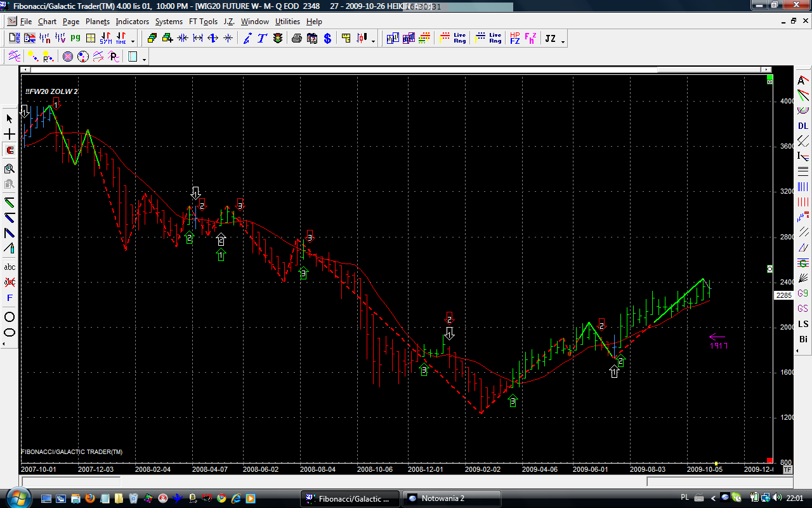The image size is (812, 508).
Task: Expand dropdown arrow after the TIME icon
Action: 133,41
